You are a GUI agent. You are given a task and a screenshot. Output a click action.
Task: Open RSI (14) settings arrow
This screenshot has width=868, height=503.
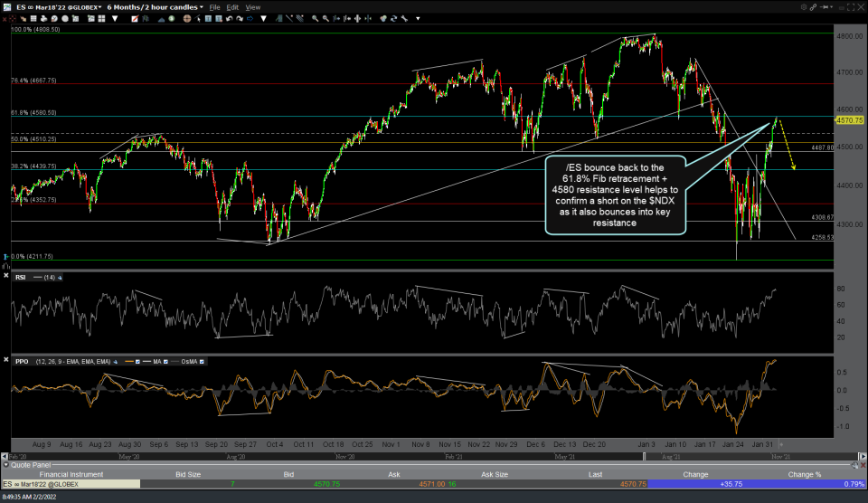coord(60,278)
